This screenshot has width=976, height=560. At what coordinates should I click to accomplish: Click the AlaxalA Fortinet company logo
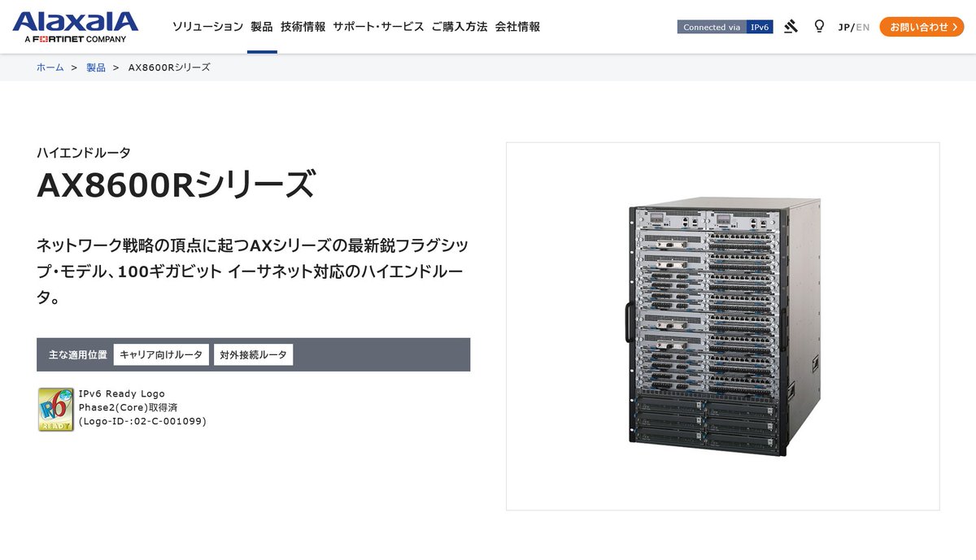point(76,27)
